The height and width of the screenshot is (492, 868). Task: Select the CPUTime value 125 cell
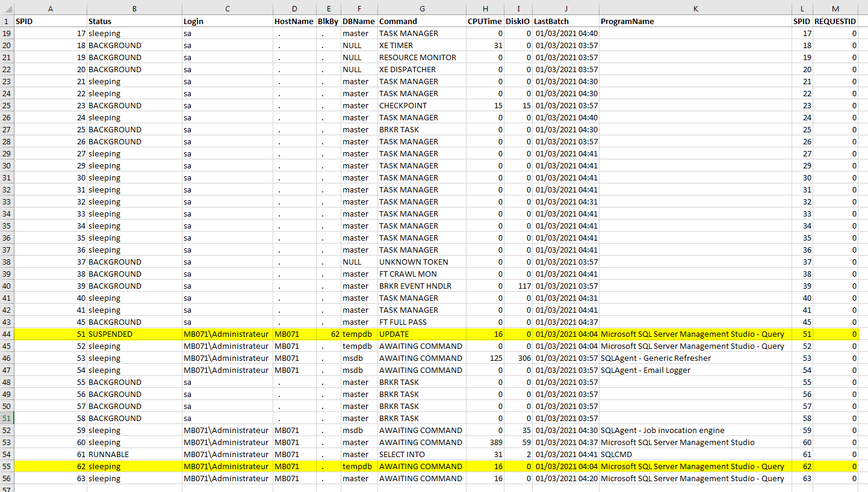click(485, 358)
